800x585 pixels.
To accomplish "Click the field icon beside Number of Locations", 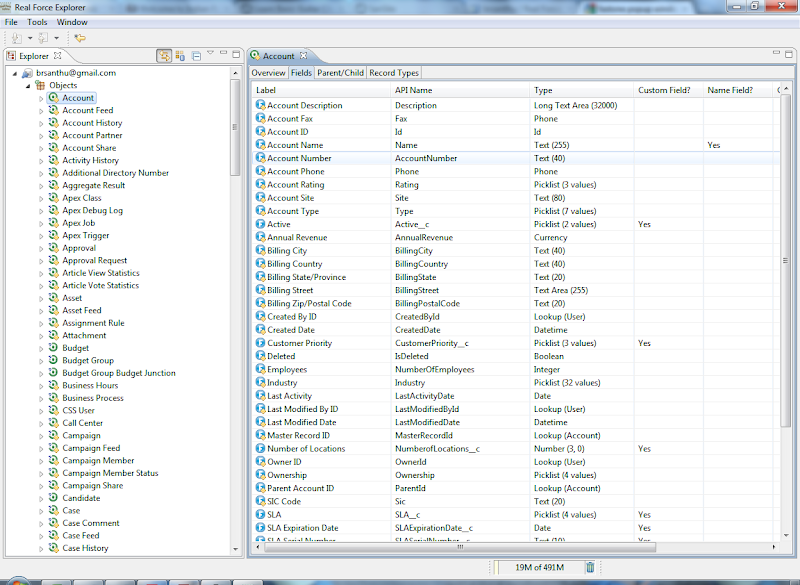I will pyautogui.click(x=260, y=448).
